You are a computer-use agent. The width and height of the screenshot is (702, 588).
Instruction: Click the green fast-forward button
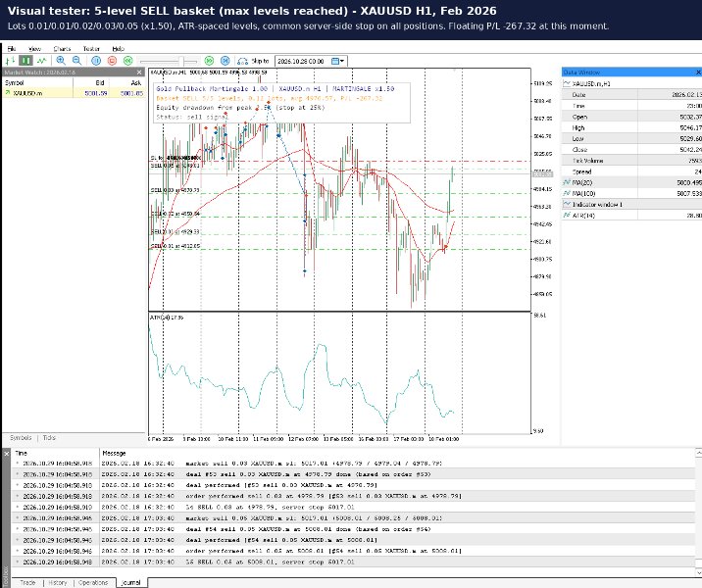point(209,61)
